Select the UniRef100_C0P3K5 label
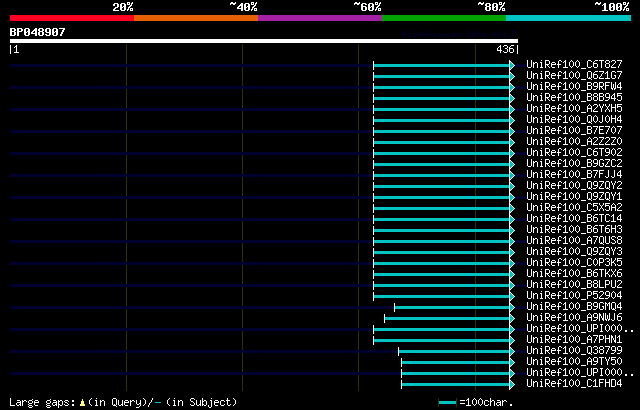The height and width of the screenshot is (410, 640). (574, 262)
